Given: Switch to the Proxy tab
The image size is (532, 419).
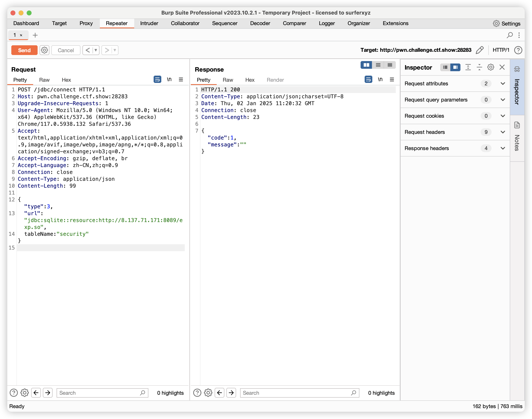Looking at the screenshot, I should tap(86, 23).
